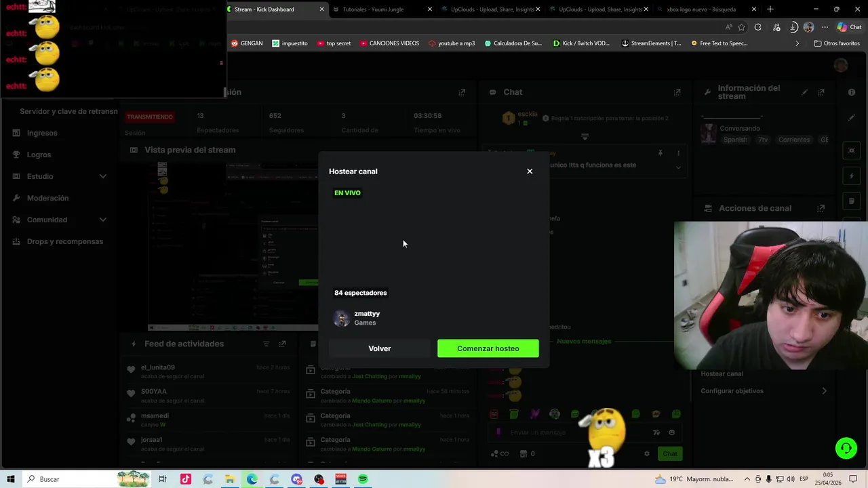Screen dimensions: 868x488
Task: Open browser downloads icon
Action: click(x=793, y=27)
